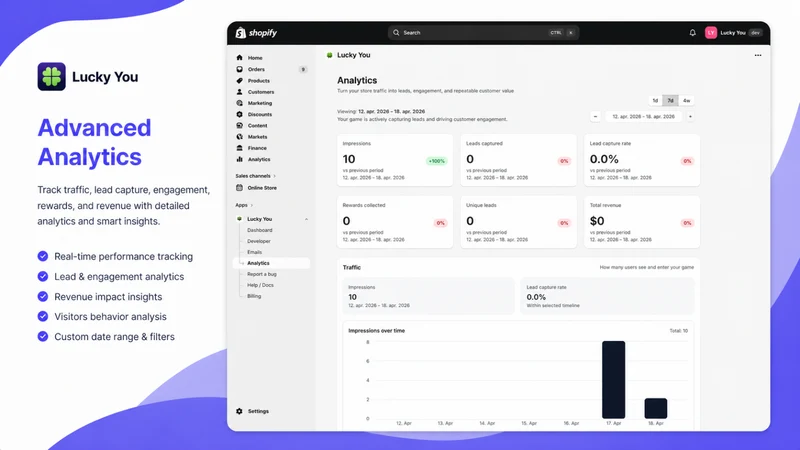Click the Traffic section heading
This screenshot has width=800, height=450.
coord(352,267)
